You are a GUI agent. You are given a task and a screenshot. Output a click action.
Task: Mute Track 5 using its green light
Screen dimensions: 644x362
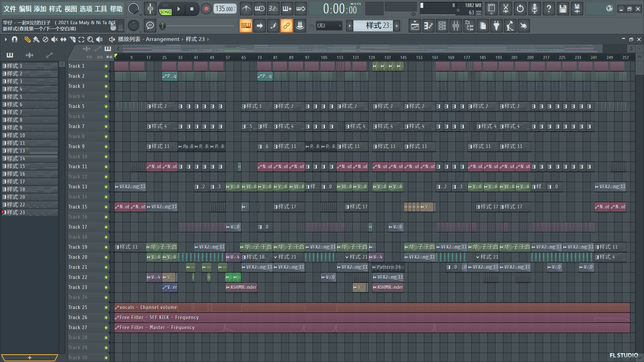[106, 107]
